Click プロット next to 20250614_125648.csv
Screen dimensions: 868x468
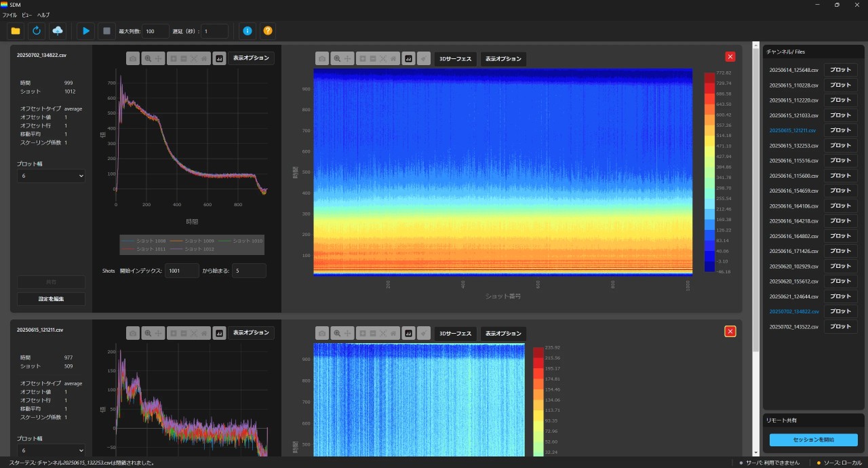pos(840,69)
